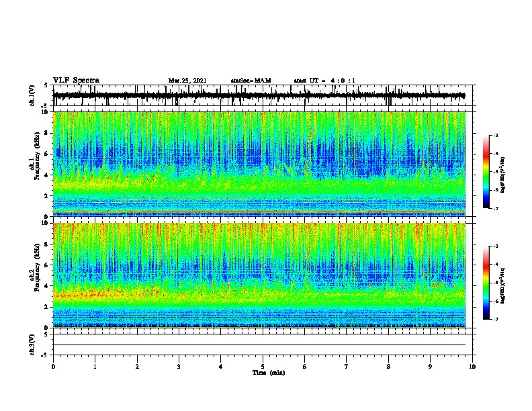Click time axis tick label '7'
This screenshot has width=532, height=411.
[347, 367]
